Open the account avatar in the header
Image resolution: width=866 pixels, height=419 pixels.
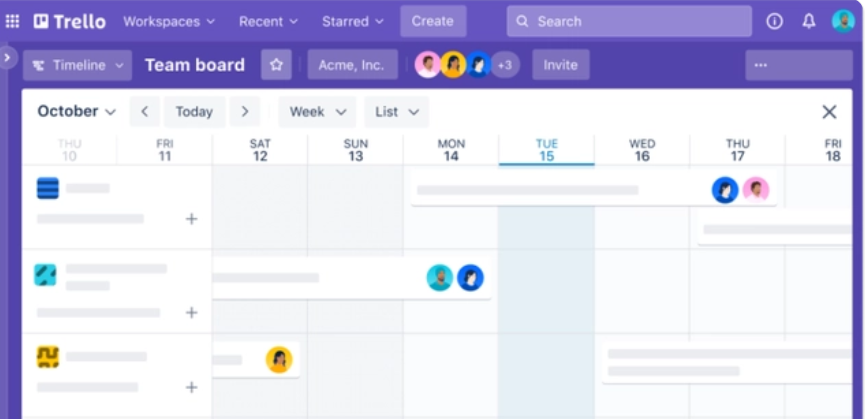click(843, 21)
